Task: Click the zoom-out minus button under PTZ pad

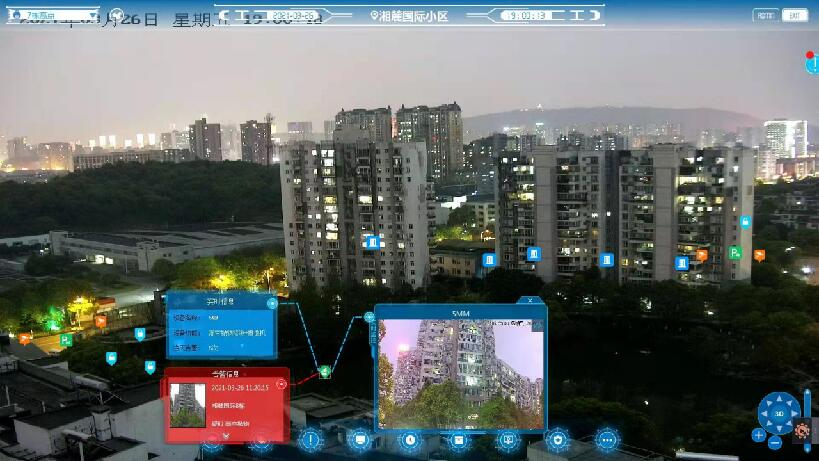Action: point(776,441)
